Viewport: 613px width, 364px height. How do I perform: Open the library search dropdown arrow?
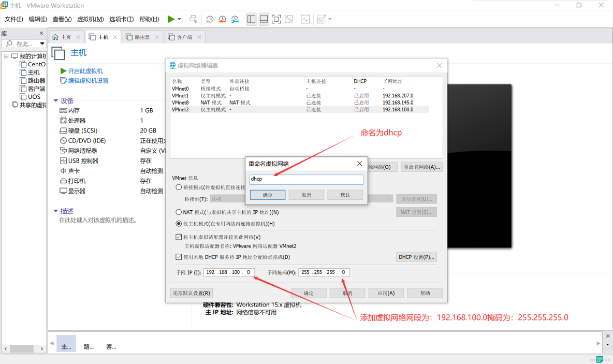[42, 44]
